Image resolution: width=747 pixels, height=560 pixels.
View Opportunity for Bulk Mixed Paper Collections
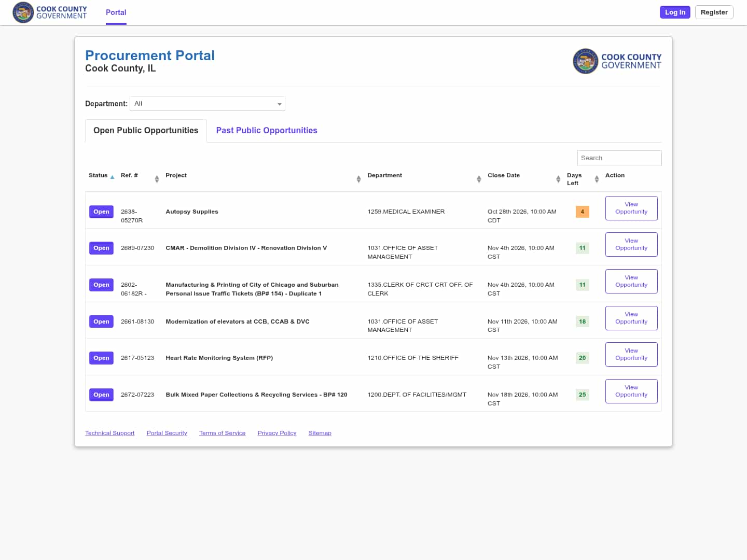[631, 391]
